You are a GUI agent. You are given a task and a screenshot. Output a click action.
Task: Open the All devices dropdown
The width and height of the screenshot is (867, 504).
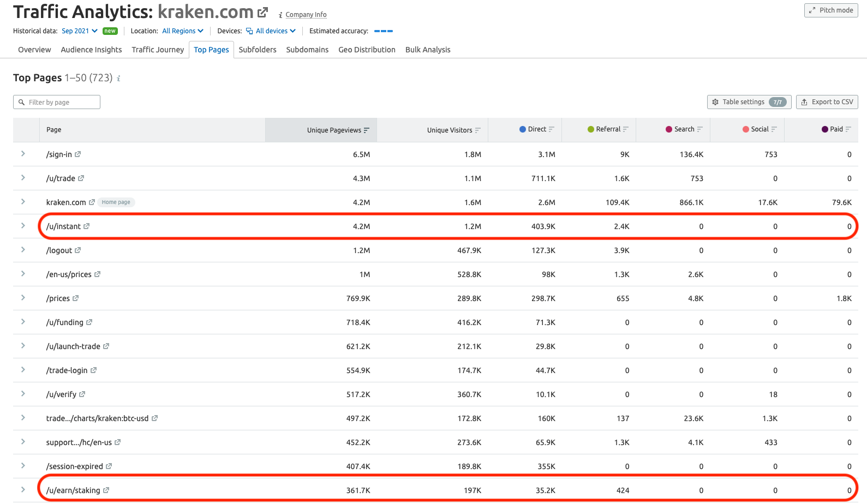pos(271,31)
